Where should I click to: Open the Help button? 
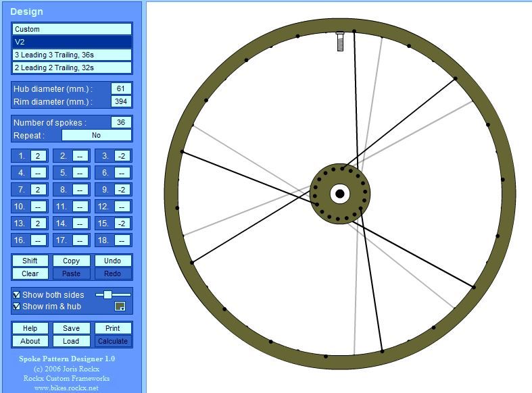coord(30,328)
